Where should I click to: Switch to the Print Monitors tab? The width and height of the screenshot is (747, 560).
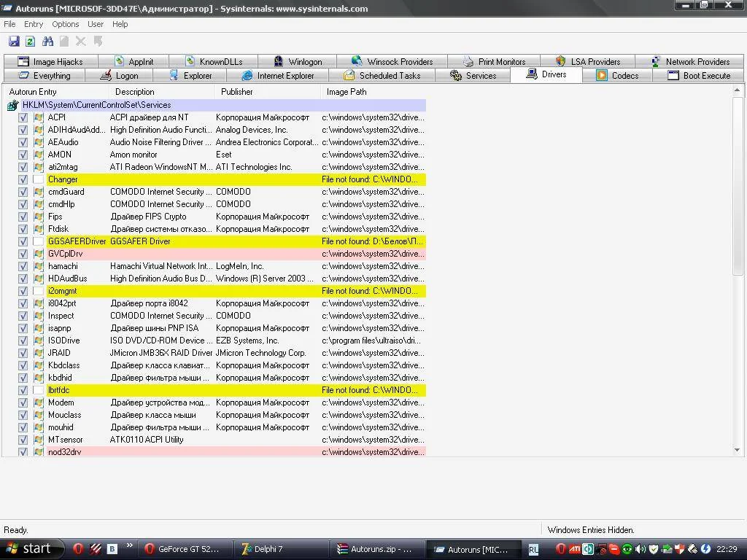494,61
